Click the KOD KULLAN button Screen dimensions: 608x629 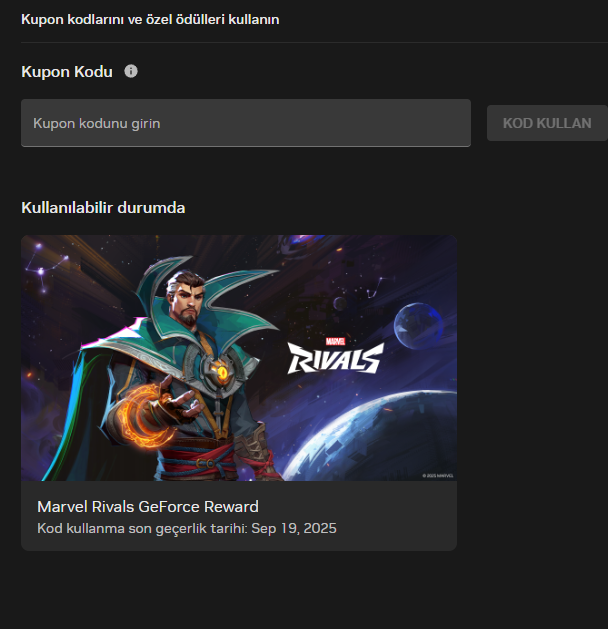tap(547, 123)
